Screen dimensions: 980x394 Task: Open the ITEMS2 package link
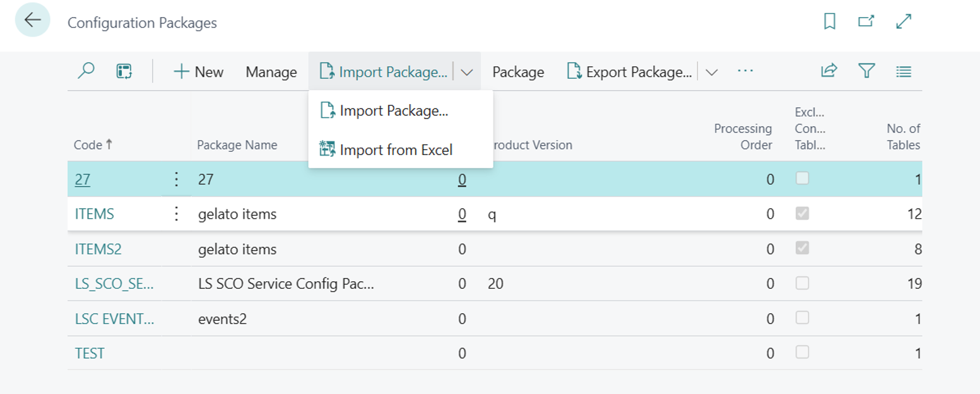pos(98,249)
